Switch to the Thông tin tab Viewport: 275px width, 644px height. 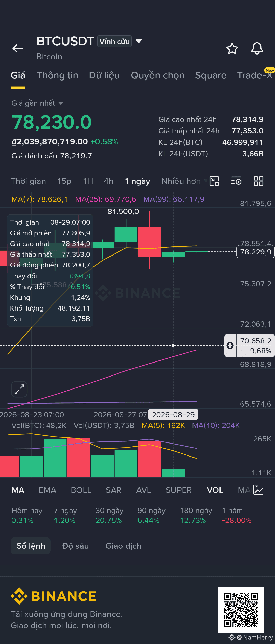point(57,75)
